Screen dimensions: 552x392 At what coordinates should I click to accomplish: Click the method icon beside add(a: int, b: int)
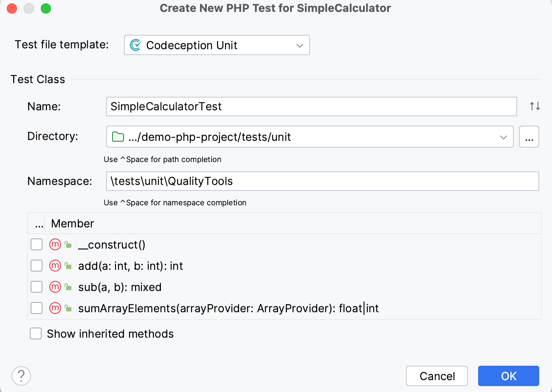[55, 266]
